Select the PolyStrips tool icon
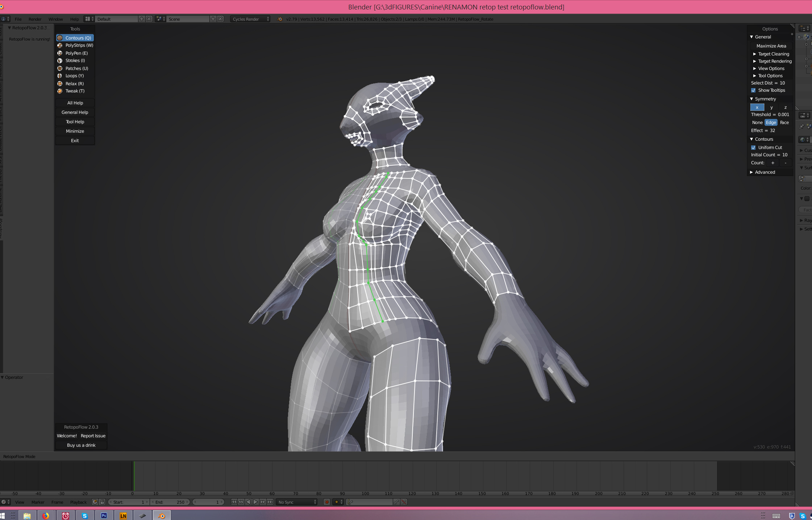This screenshot has height=520, width=812. (x=60, y=45)
